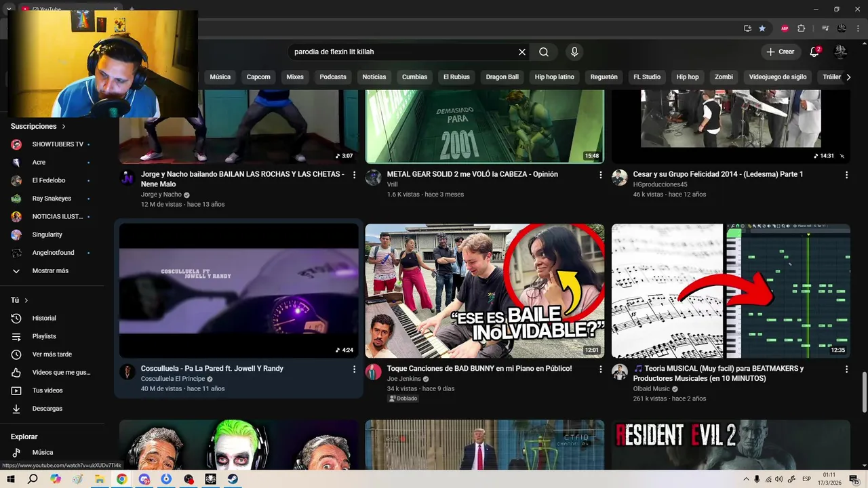Expand the Suscripciones section heading

click(39, 127)
